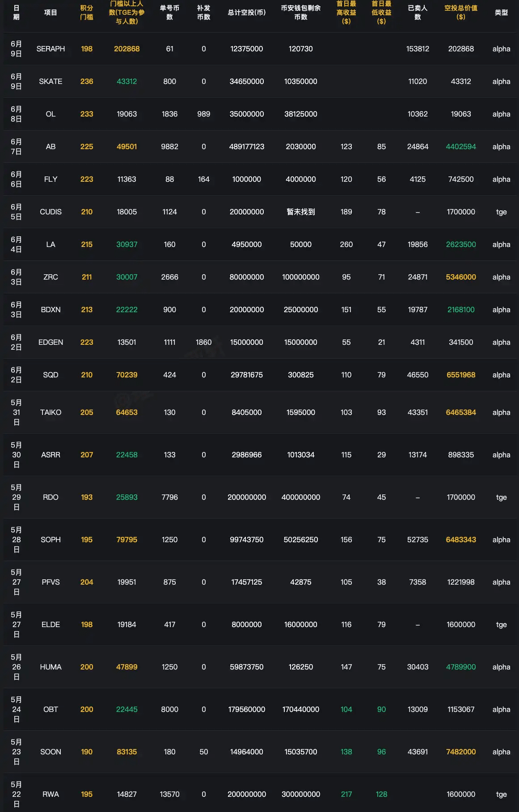The height and width of the screenshot is (812, 519).
Task: Click the 989 supplement value in OL row
Action: click(204, 114)
